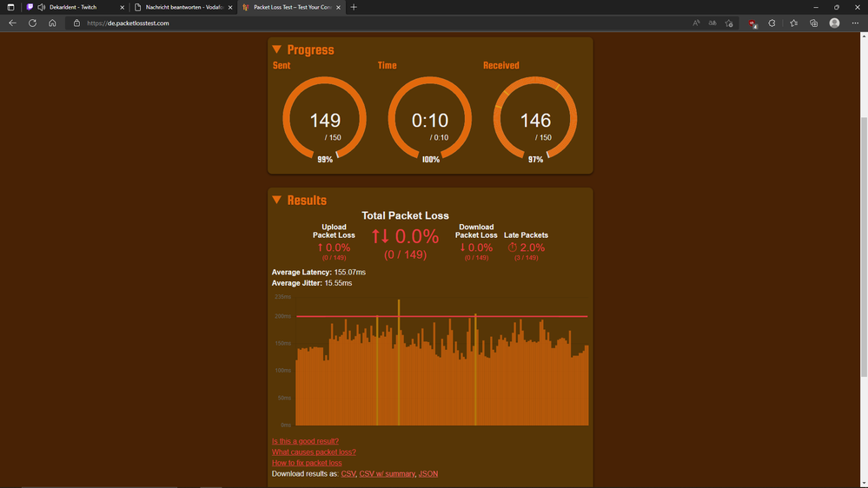This screenshot has height=488, width=868.
Task: Click the Received packets gauge showing 146
Action: (535, 118)
